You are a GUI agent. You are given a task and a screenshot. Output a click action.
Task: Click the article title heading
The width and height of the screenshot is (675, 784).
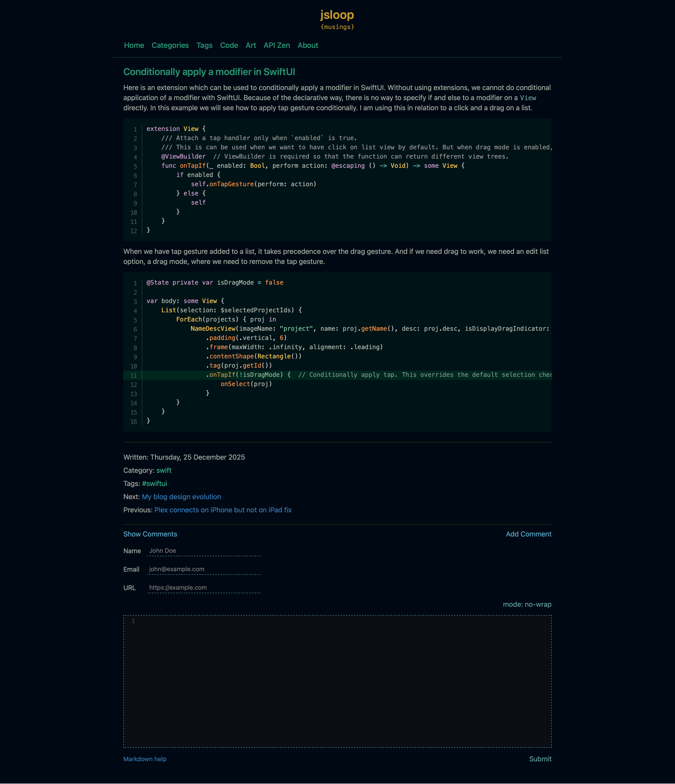pos(209,72)
